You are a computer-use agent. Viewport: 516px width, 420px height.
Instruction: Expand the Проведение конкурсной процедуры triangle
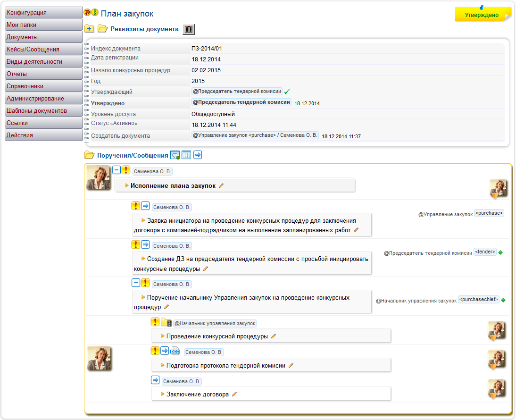coord(162,336)
